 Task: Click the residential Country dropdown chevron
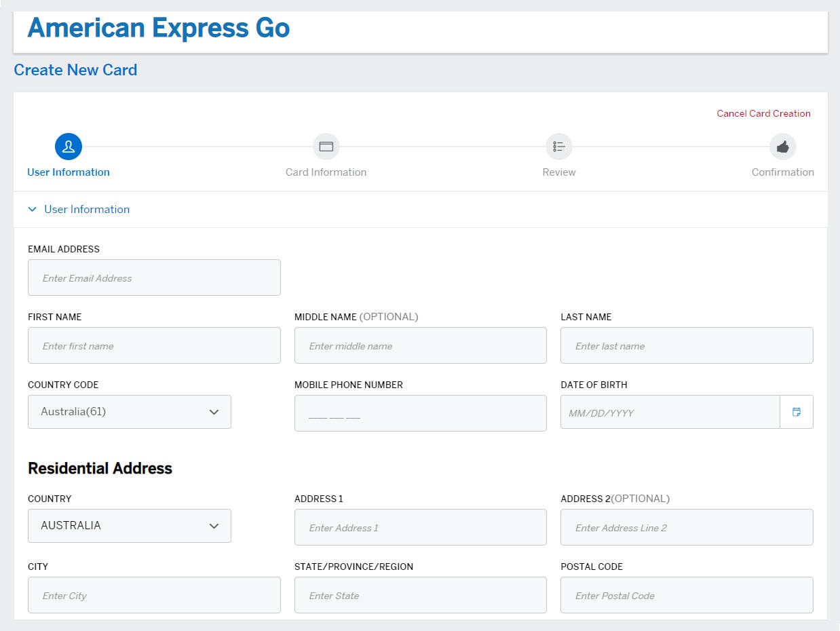pos(214,526)
